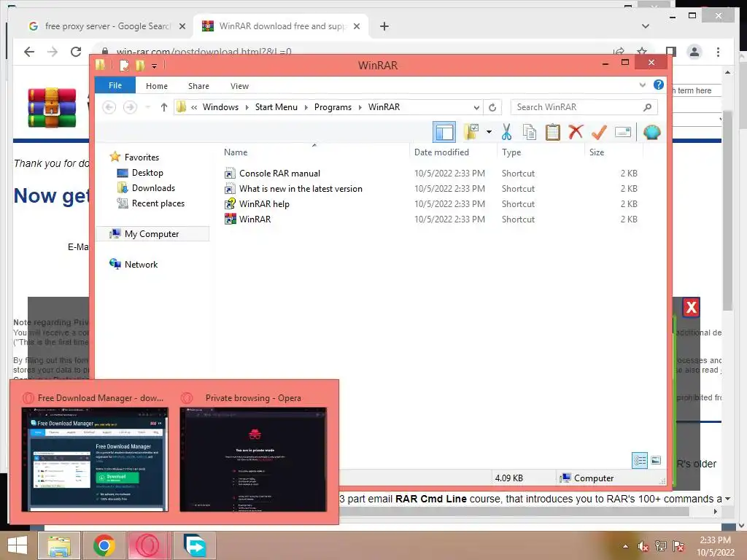Expand the ribbon with the chevron
The width and height of the screenshot is (747, 560).
pos(642,85)
